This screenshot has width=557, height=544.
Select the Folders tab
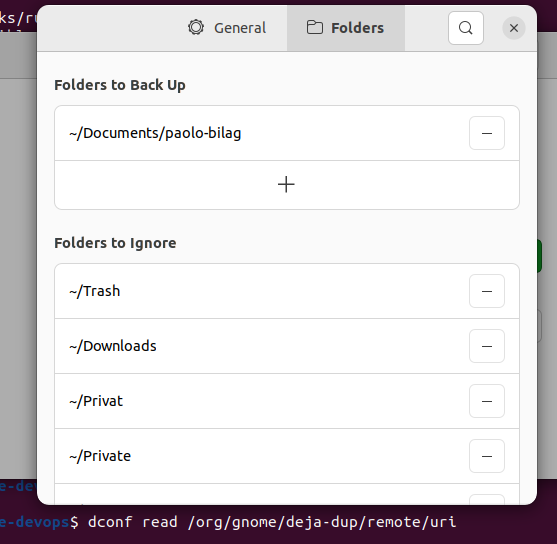point(346,28)
